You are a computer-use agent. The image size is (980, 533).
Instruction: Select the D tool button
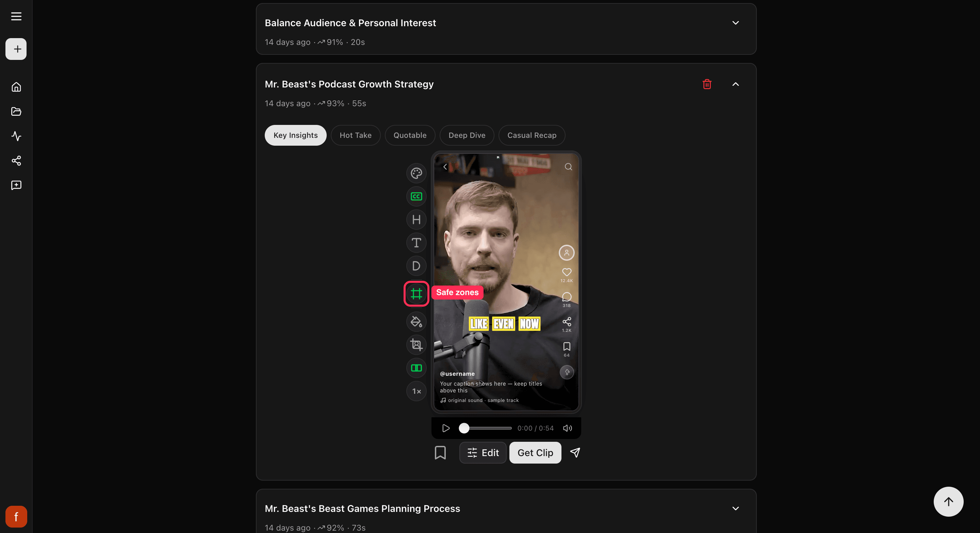coord(416,266)
